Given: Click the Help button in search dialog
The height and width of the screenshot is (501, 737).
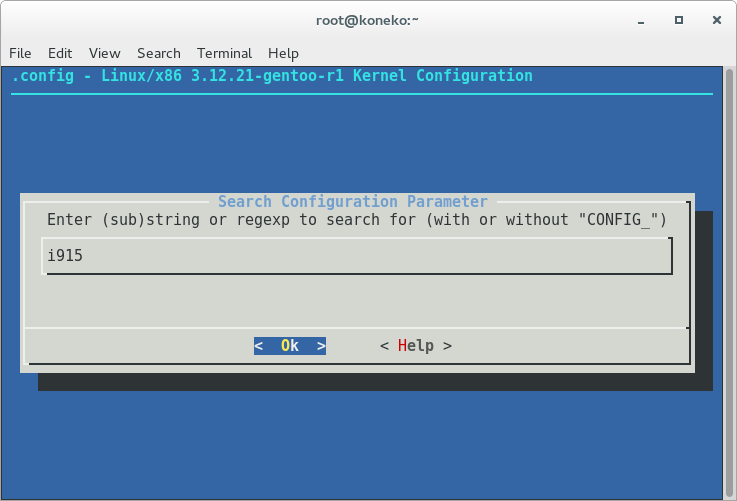Looking at the screenshot, I should pyautogui.click(x=416, y=346).
